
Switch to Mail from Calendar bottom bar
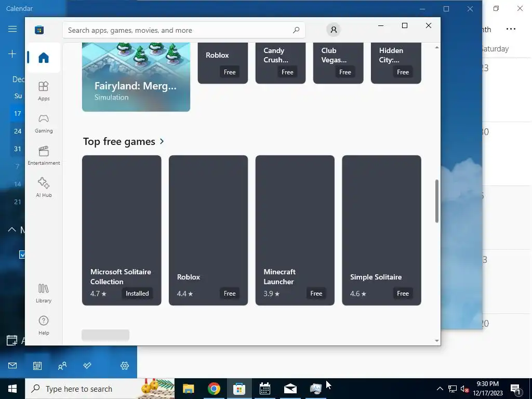12,365
